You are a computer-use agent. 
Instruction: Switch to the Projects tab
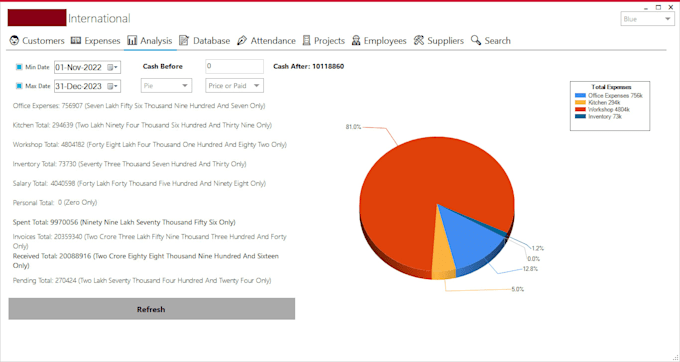[324, 41]
